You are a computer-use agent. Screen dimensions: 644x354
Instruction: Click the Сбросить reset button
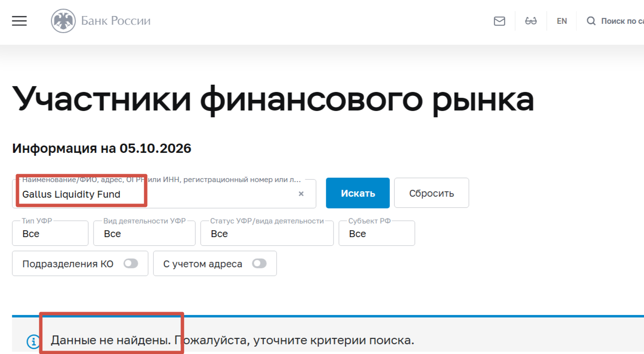coord(431,193)
